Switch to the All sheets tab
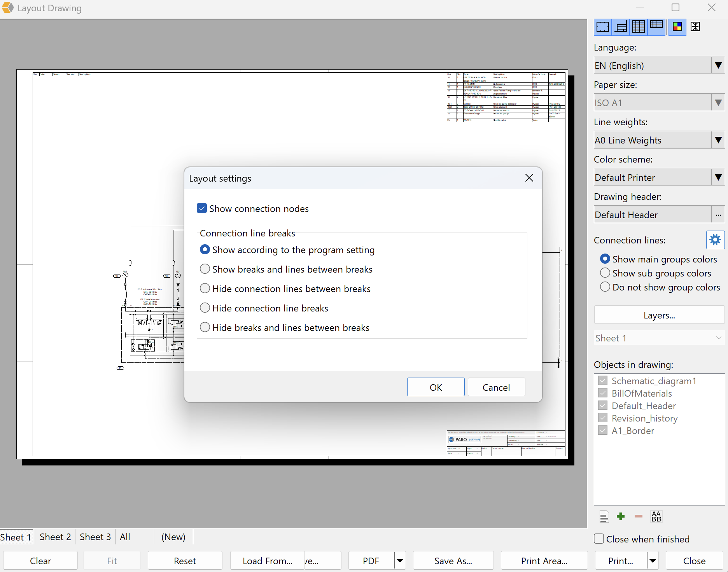Screen dimensions: 728x572 pyautogui.click(x=125, y=537)
